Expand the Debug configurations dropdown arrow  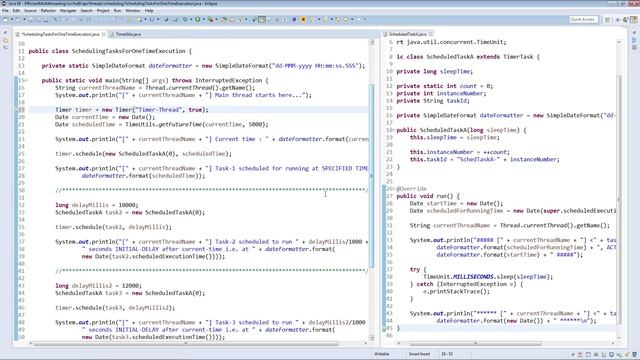(x=191, y=19)
